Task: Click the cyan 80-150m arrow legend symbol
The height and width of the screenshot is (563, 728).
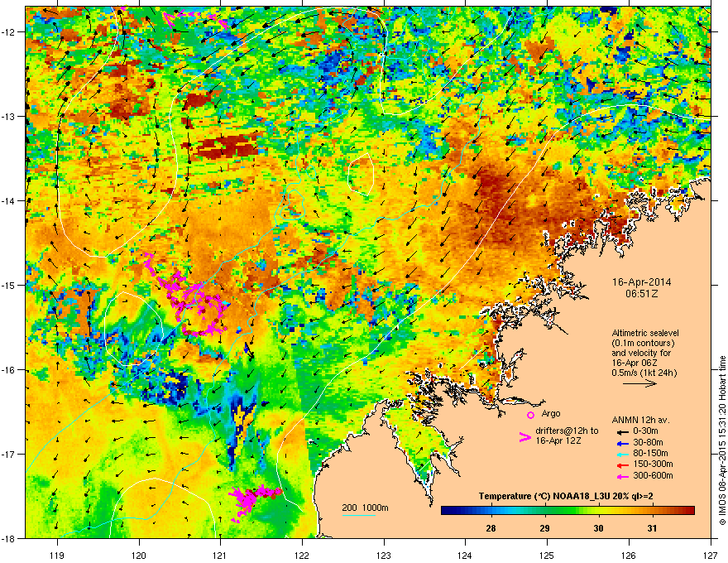Action: (623, 454)
